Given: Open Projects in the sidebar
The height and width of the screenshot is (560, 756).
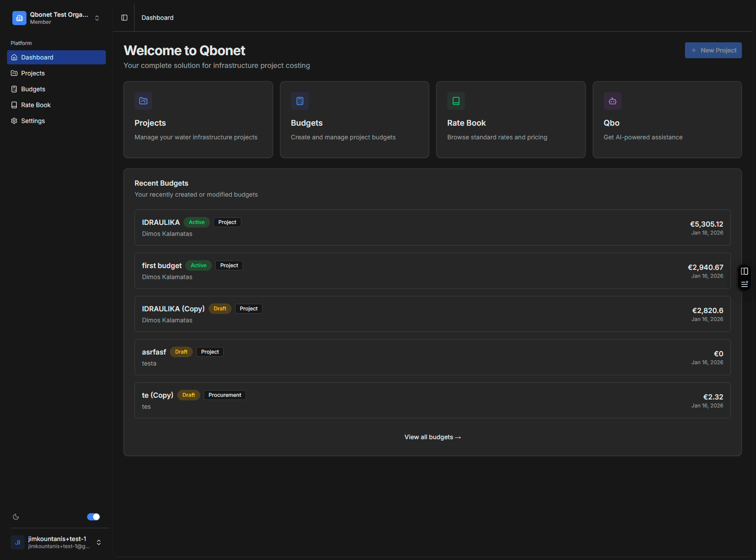Looking at the screenshot, I should click(x=56, y=73).
